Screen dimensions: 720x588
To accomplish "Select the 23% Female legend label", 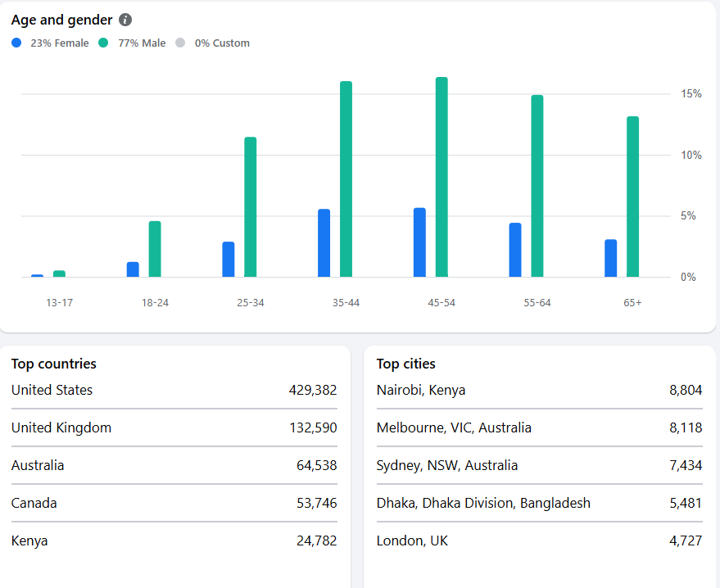I will 60,43.
